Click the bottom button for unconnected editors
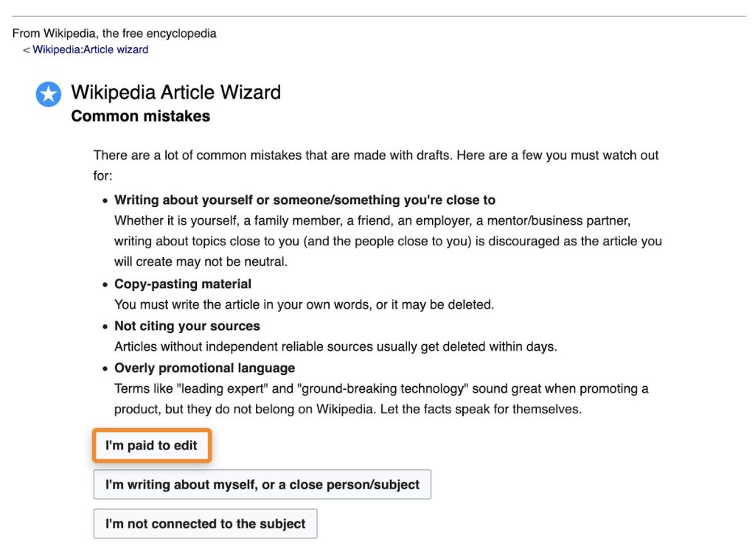This screenshot has height=560, width=755. point(205,524)
